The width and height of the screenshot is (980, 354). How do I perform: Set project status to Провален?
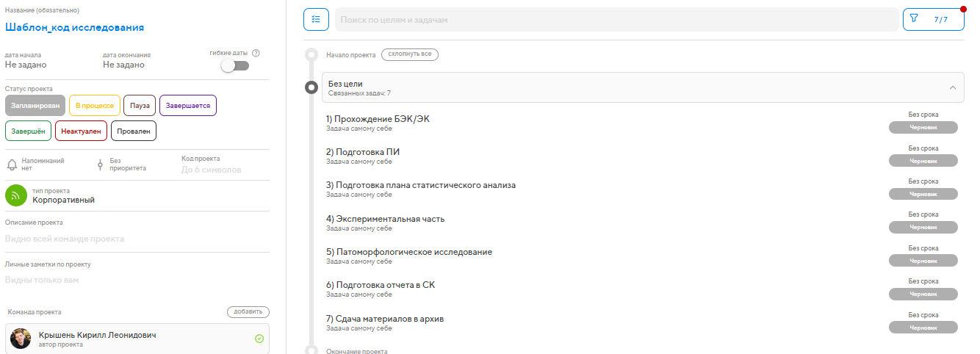tap(134, 131)
